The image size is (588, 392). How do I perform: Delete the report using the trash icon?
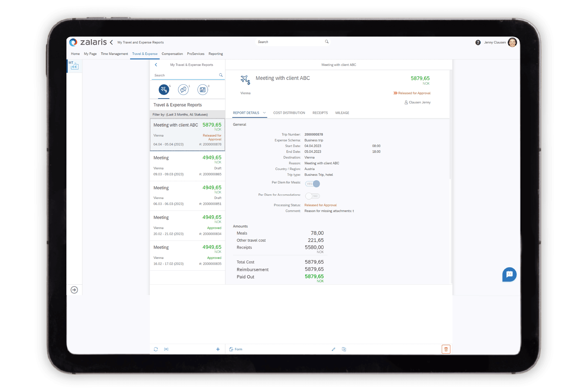coord(446,349)
